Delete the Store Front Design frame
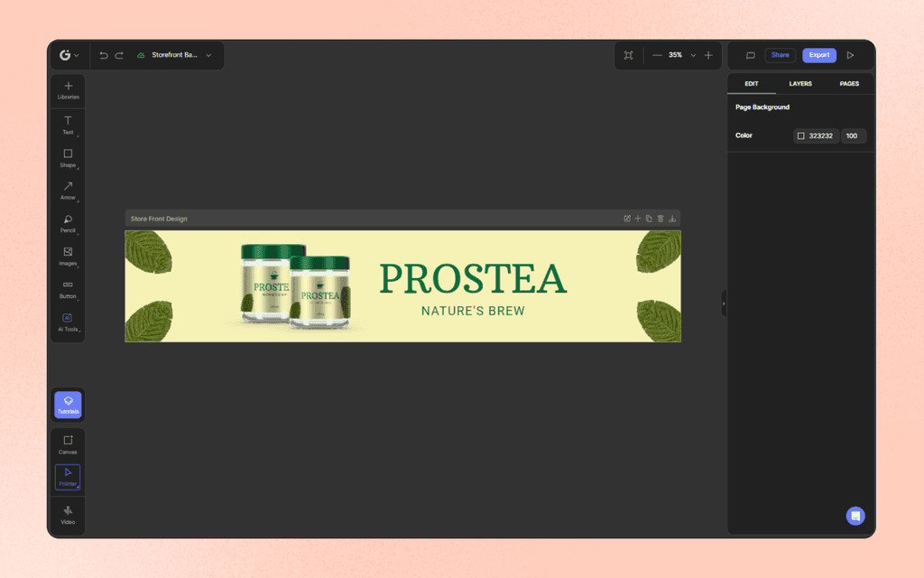This screenshot has width=924, height=578. click(661, 218)
